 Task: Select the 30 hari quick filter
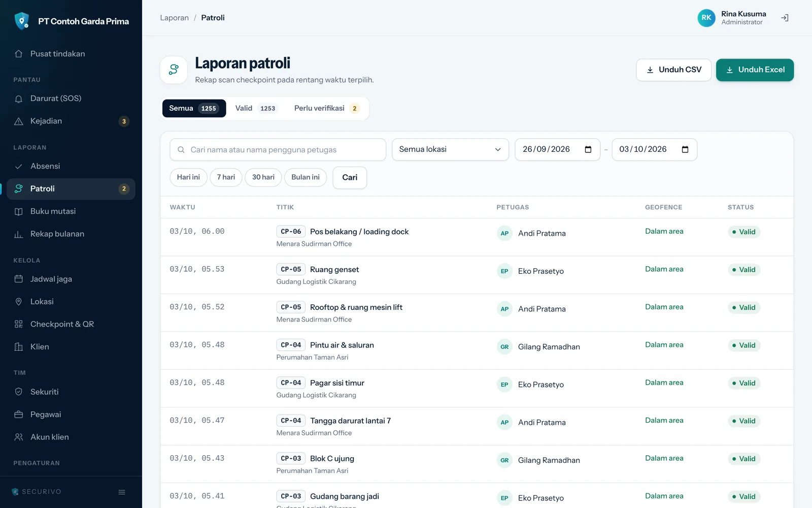pos(263,177)
